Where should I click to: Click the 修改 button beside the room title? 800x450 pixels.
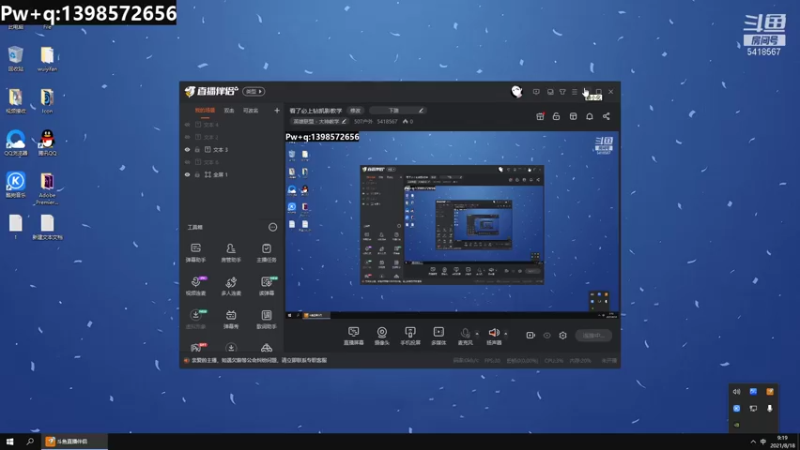click(x=355, y=110)
